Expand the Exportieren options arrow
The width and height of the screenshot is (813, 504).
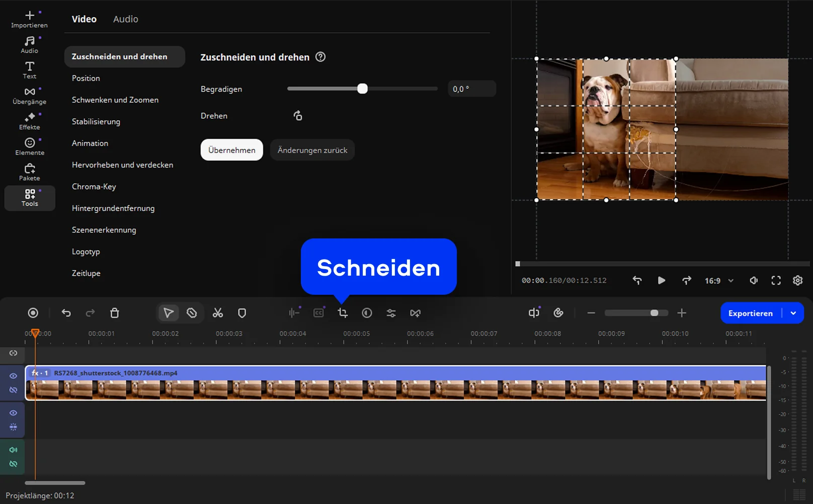tap(793, 313)
